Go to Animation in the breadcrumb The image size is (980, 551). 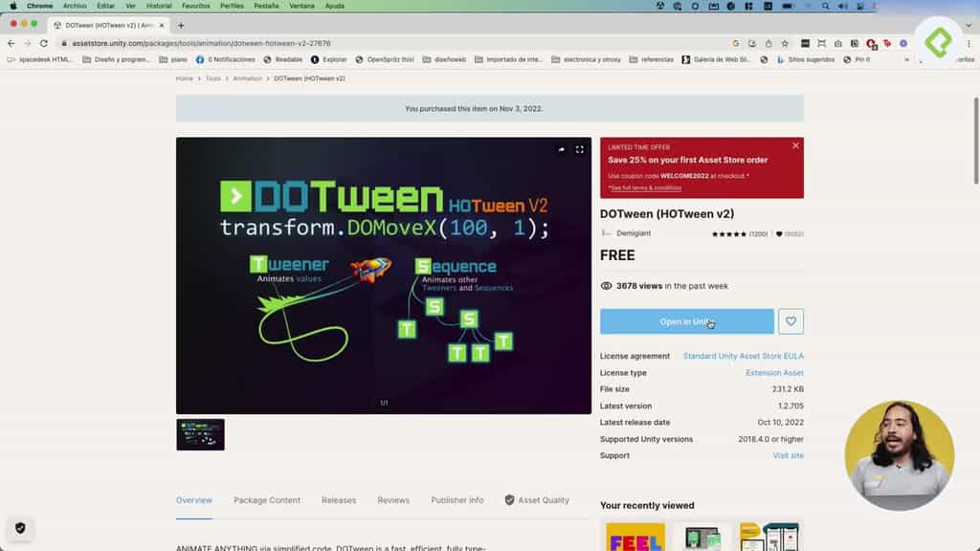pos(248,78)
